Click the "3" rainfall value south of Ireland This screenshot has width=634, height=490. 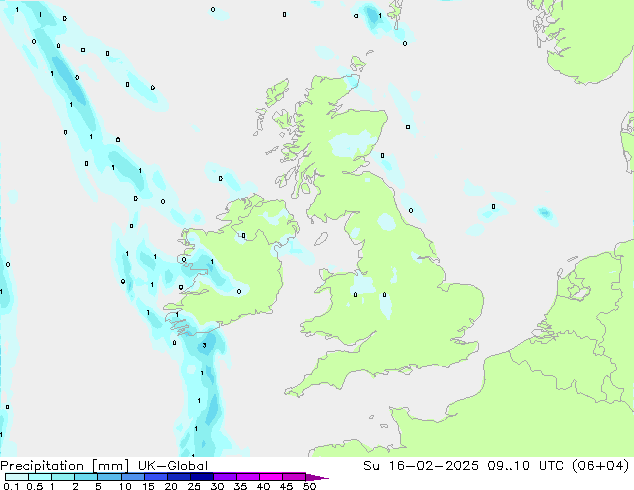pyautogui.click(x=205, y=346)
